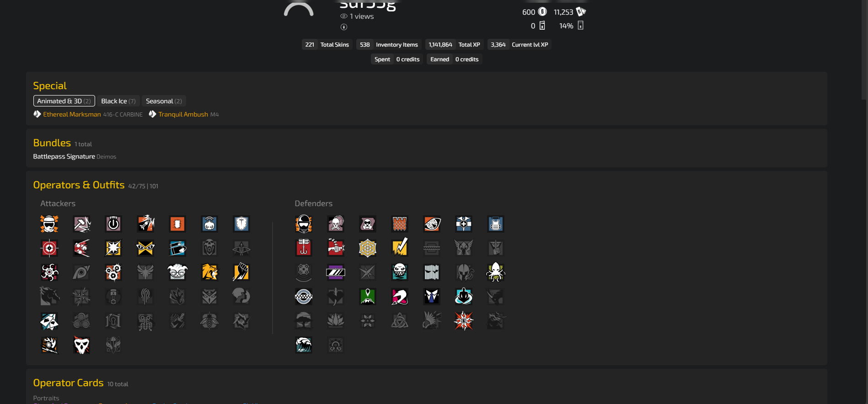
Task: Select the Castle operator icon
Action: click(400, 224)
